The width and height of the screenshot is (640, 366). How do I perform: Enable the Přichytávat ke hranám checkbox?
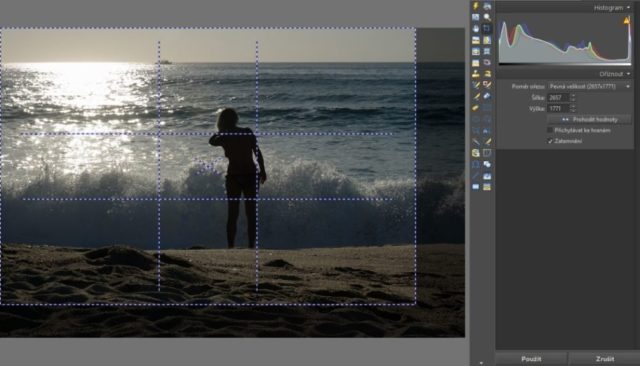click(550, 130)
